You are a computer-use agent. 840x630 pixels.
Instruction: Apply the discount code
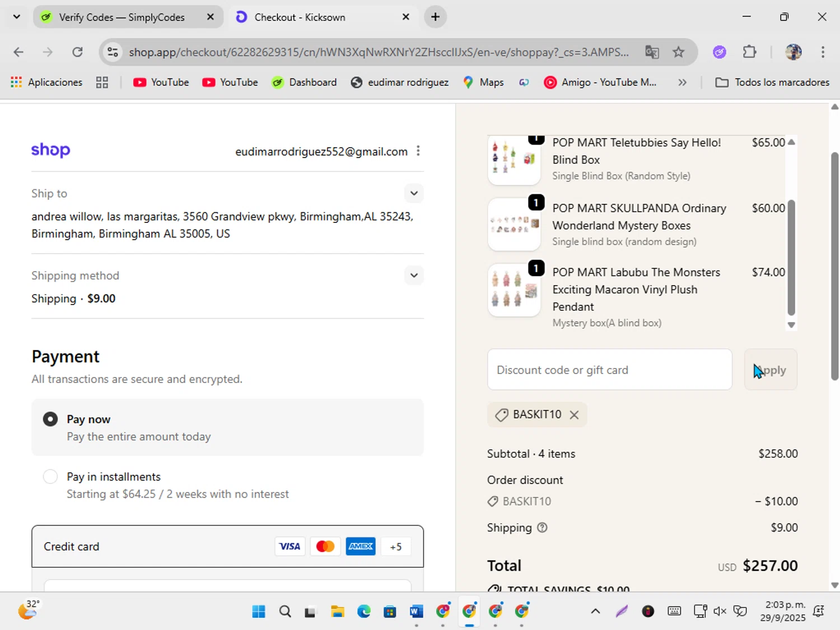click(771, 370)
